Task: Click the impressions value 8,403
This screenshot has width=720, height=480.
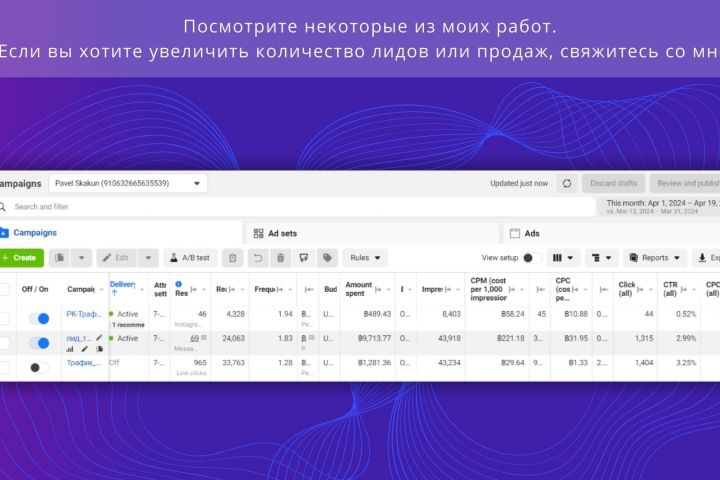Action: click(451, 314)
